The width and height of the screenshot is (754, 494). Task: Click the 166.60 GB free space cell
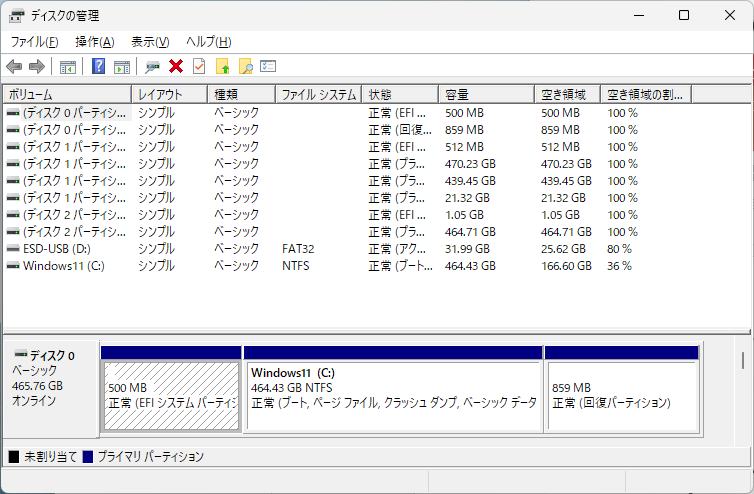click(566, 266)
